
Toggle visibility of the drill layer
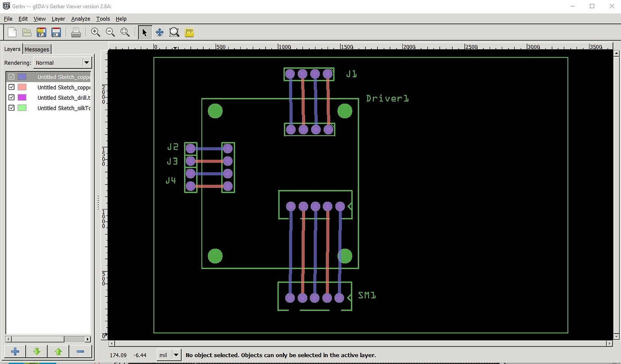[12, 98]
